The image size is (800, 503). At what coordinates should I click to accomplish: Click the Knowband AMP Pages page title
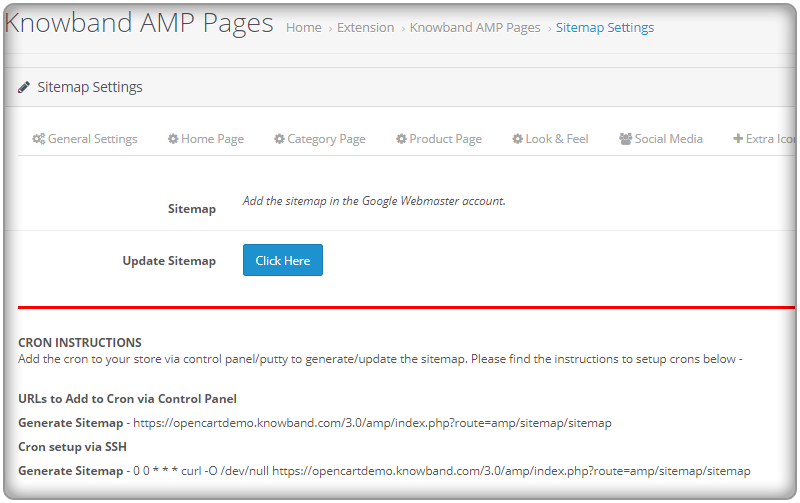(139, 23)
